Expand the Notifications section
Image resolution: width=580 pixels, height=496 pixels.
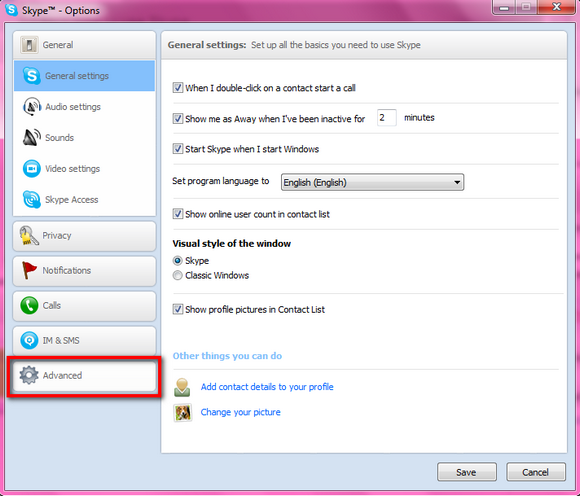84,271
